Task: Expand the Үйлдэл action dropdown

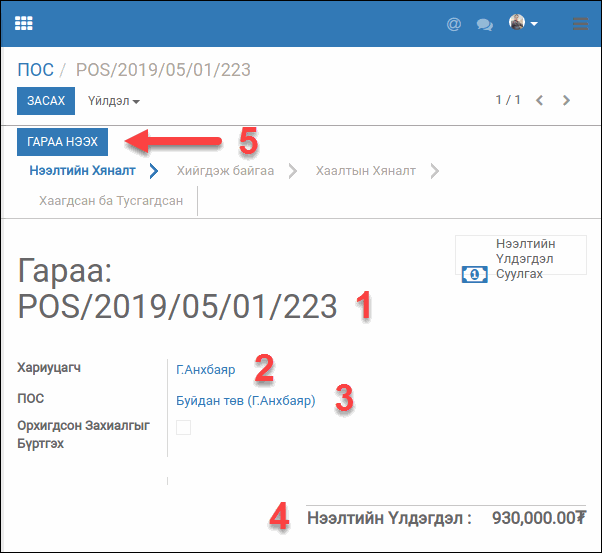Action: (x=113, y=101)
